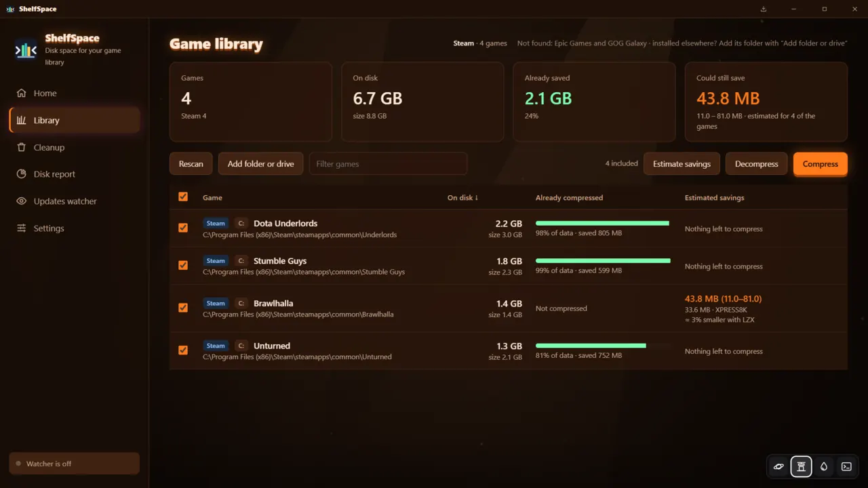
Task: Click the 'Could still save' 43.8 MB card
Action: coord(766,102)
